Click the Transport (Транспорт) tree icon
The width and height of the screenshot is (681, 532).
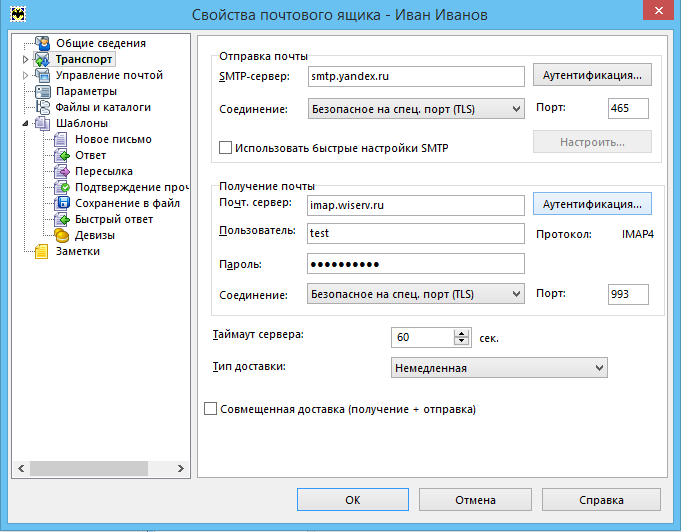(x=42, y=60)
